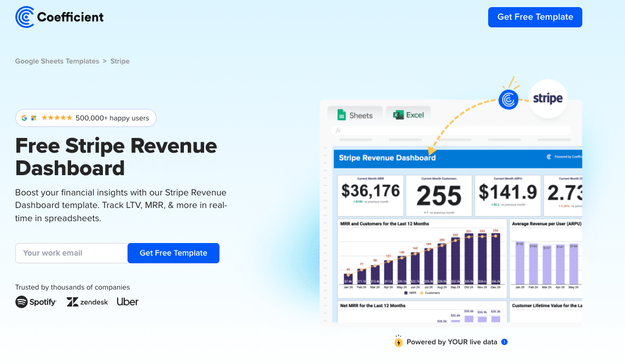Screen dimensions: 625x364
Task: Click the Coefficient logo icon
Action: click(x=25, y=17)
